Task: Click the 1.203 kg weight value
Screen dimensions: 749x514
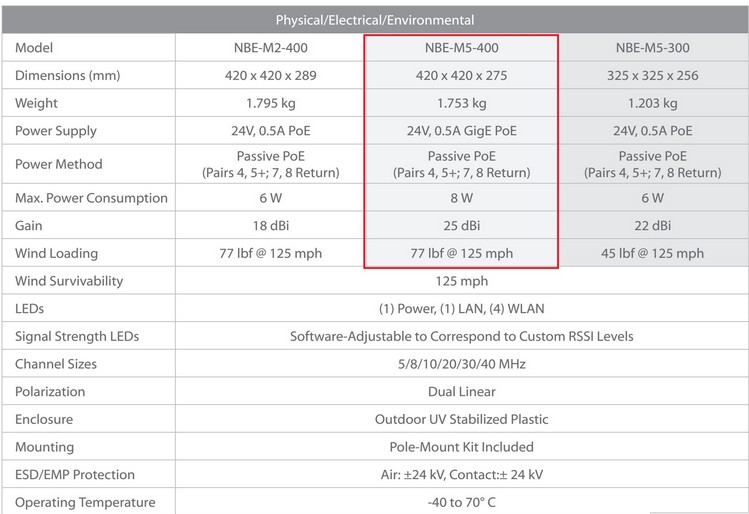Action: 653,103
